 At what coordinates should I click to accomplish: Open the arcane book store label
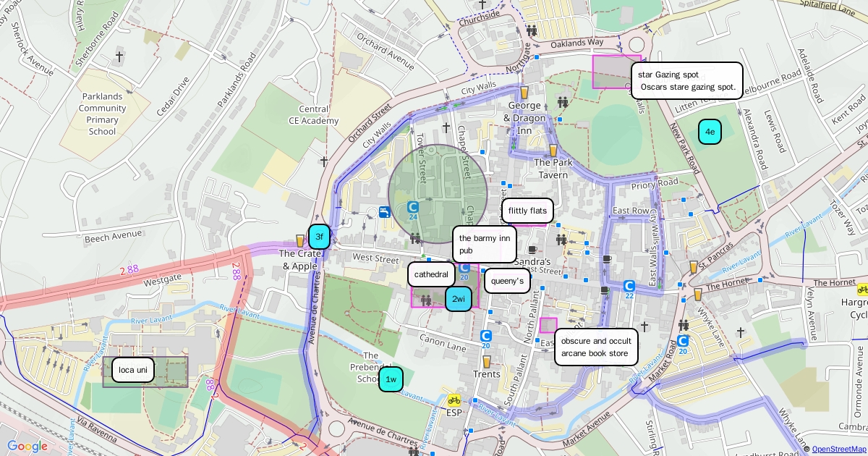click(596, 347)
